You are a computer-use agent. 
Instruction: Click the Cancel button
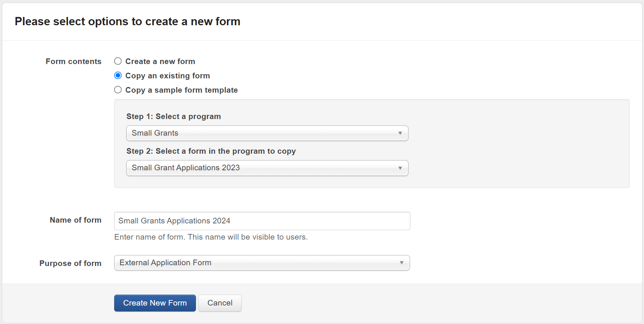pyautogui.click(x=220, y=303)
